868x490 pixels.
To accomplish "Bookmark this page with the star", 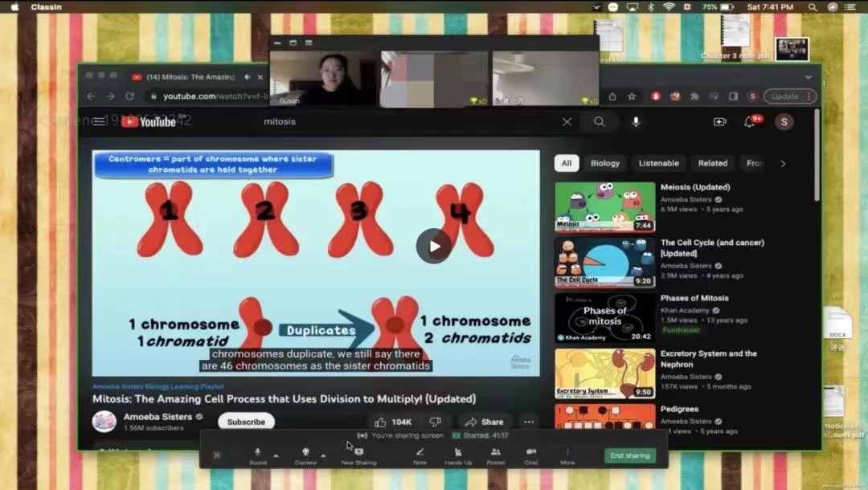I will pyautogui.click(x=632, y=96).
